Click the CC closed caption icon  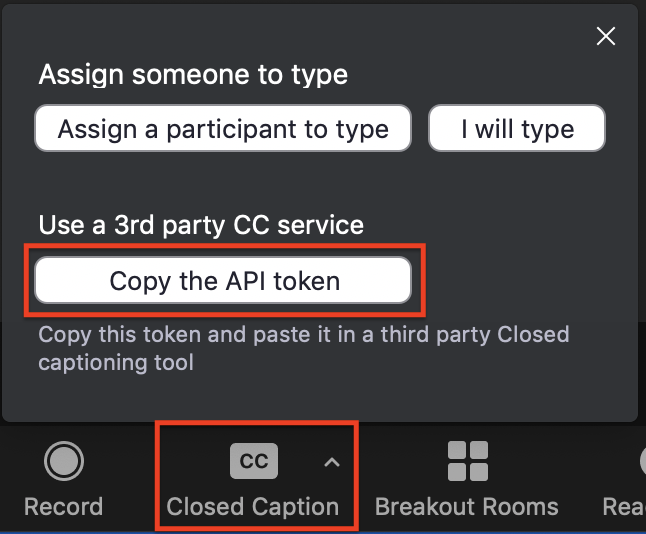(254, 461)
